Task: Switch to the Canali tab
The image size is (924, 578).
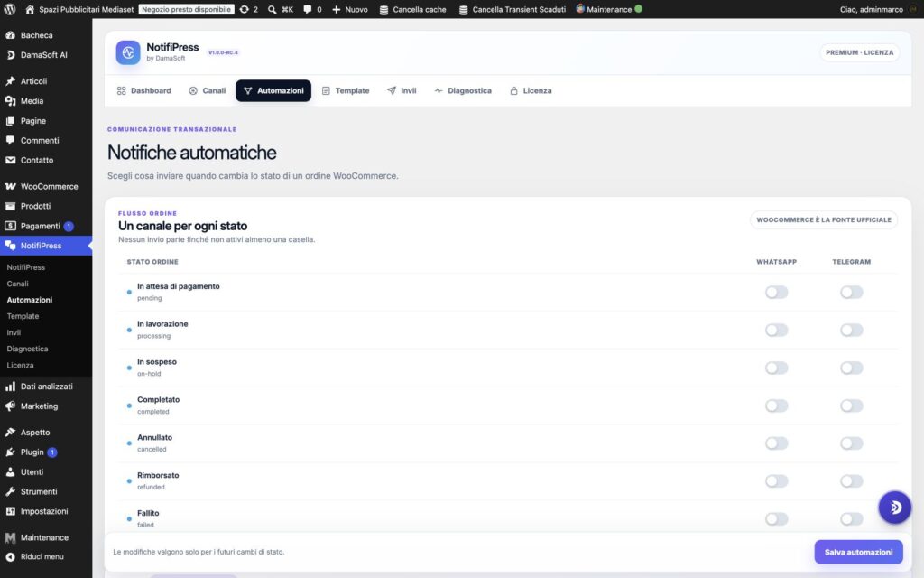Action: click(x=208, y=91)
